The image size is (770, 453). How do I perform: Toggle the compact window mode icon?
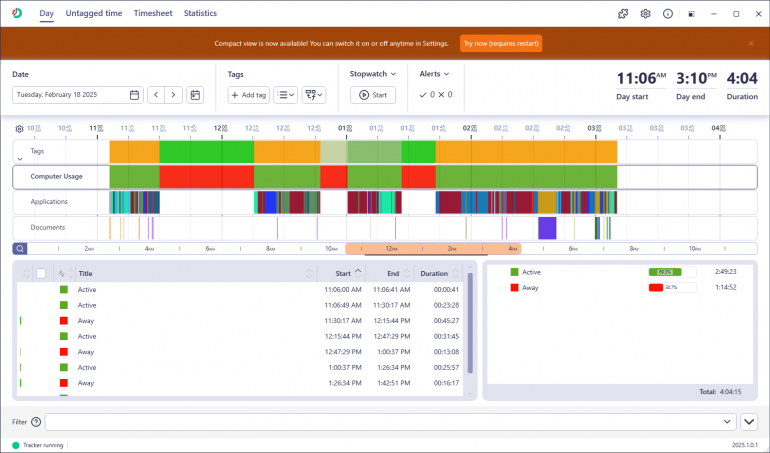point(691,14)
